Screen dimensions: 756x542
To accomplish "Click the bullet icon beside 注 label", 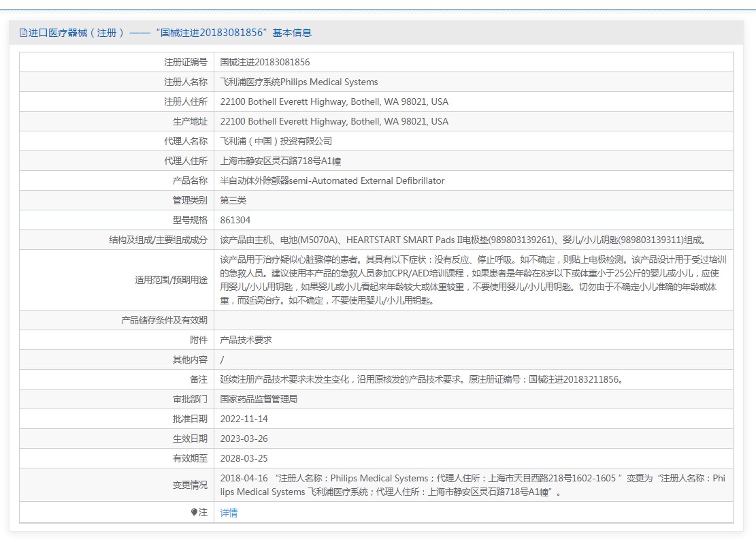I will point(194,512).
